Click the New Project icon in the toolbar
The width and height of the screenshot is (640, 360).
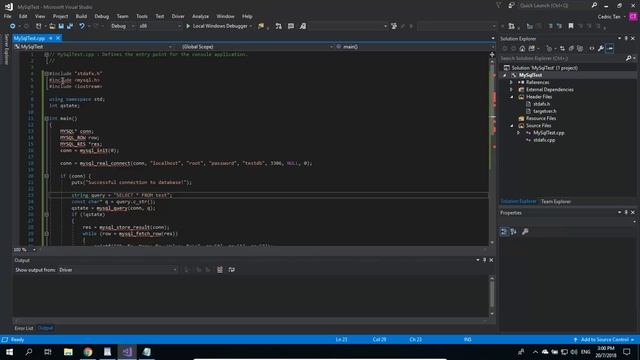point(39,26)
